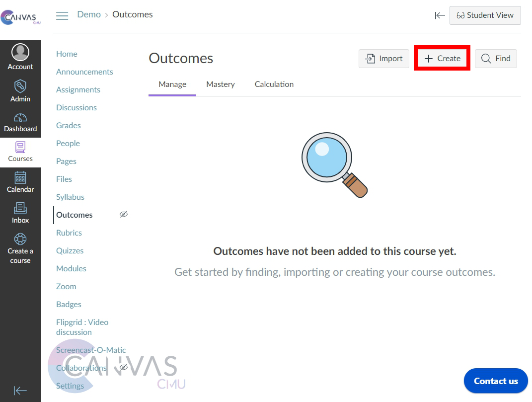
Task: Collapse course menu with hamburger icon
Action: (x=62, y=16)
